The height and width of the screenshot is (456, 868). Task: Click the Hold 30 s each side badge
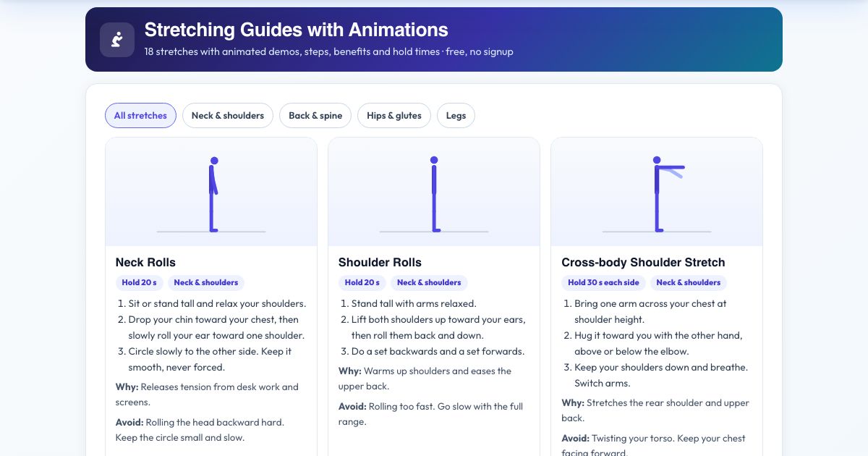603,282
